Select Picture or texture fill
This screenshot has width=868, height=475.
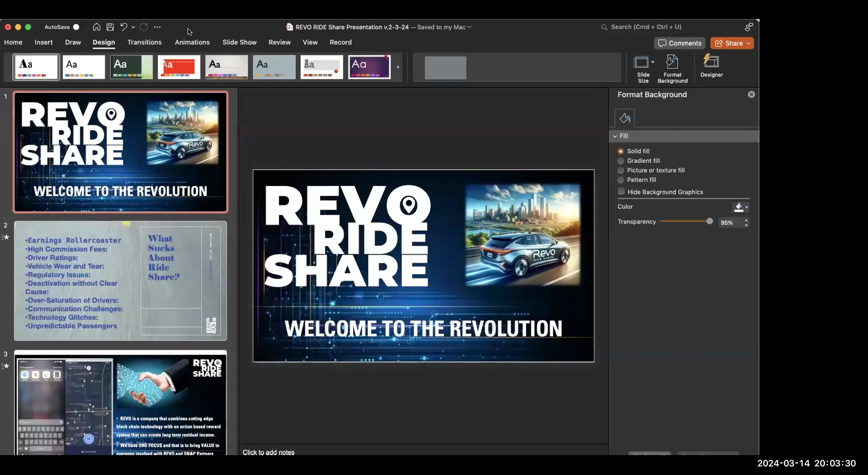[x=621, y=170]
